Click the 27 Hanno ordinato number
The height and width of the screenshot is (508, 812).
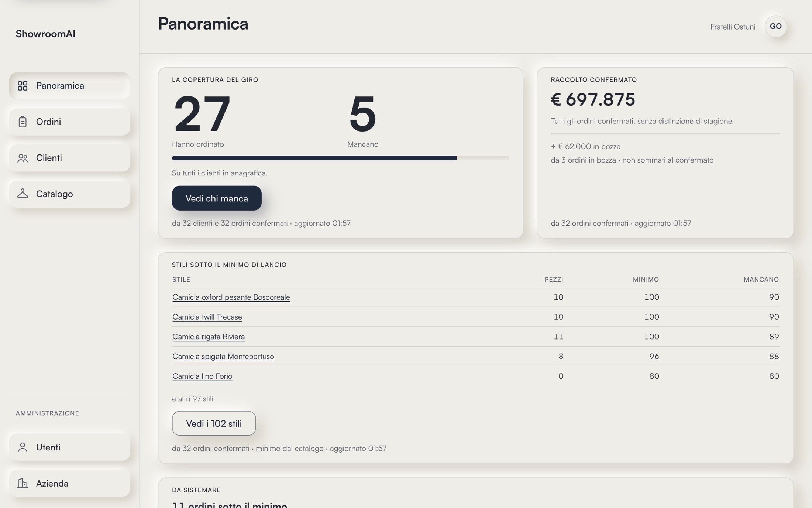tap(202, 114)
